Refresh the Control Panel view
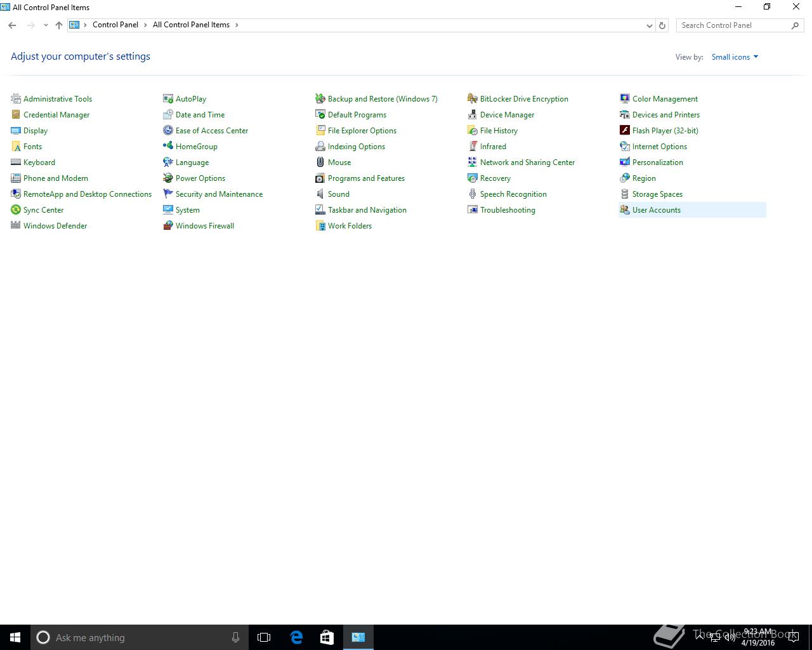This screenshot has height=650, width=812. tap(662, 25)
